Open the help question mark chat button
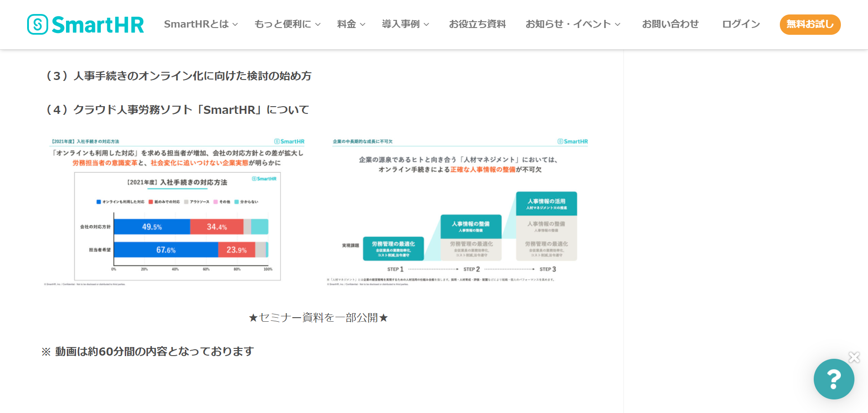Viewport: 868px width, 413px height. pyautogui.click(x=834, y=379)
